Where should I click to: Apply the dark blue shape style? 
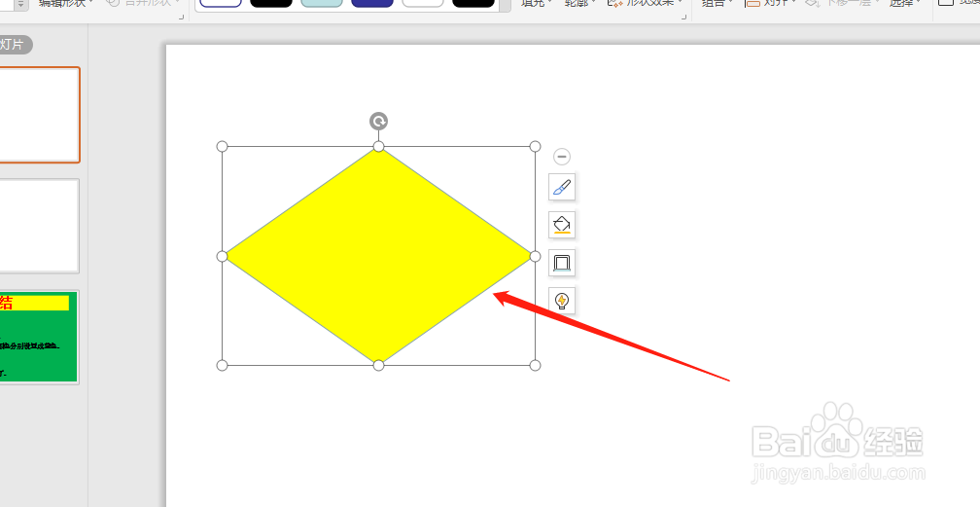pyautogui.click(x=372, y=3)
